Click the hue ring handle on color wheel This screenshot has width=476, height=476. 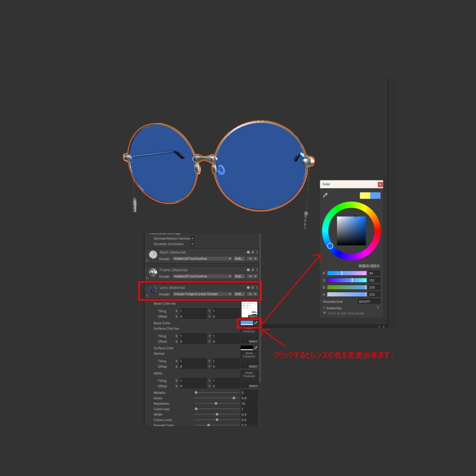(x=331, y=246)
